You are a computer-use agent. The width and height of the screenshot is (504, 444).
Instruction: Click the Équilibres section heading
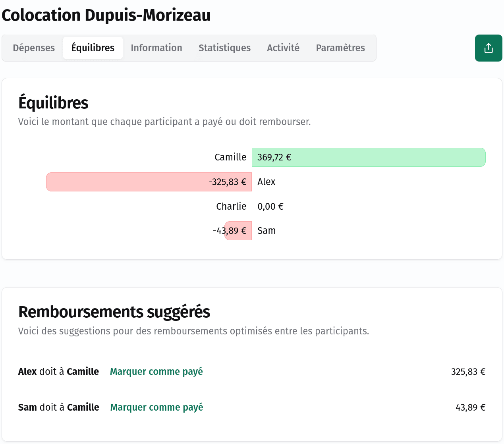coord(53,103)
